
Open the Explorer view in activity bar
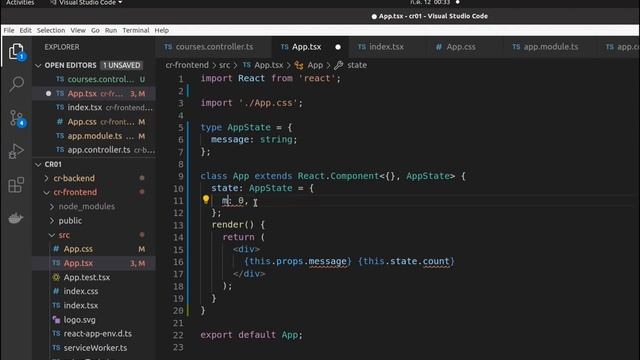pos(16,52)
